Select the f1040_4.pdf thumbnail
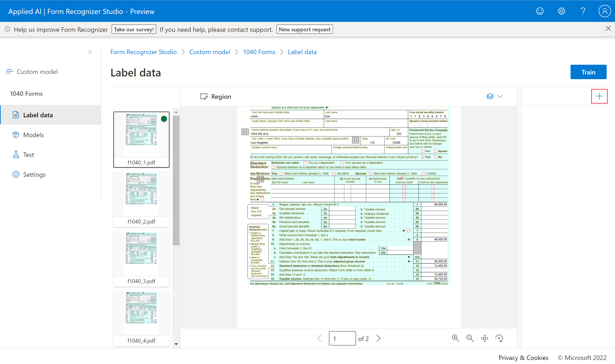615x364 pixels. tap(141, 318)
